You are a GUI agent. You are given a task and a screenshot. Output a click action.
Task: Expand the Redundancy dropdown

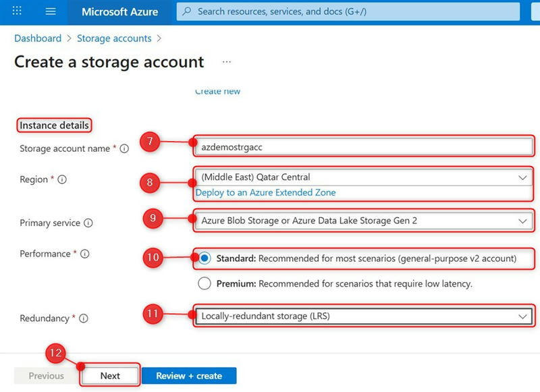tap(363, 316)
